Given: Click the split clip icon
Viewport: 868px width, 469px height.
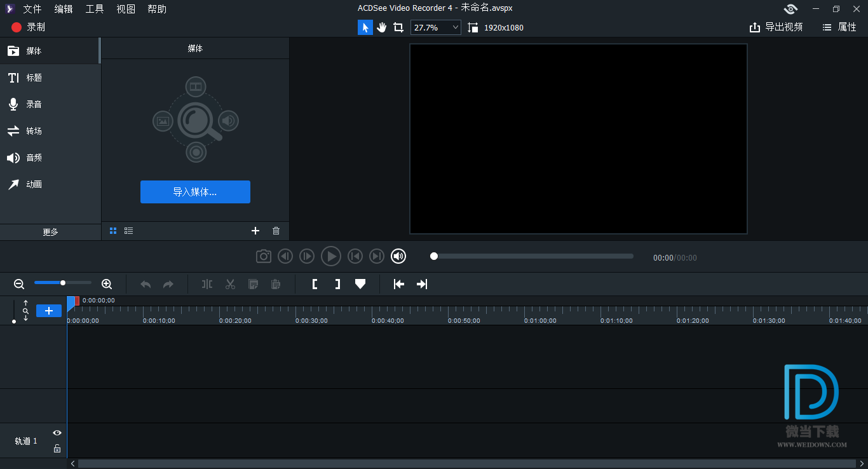Looking at the screenshot, I should tap(207, 284).
